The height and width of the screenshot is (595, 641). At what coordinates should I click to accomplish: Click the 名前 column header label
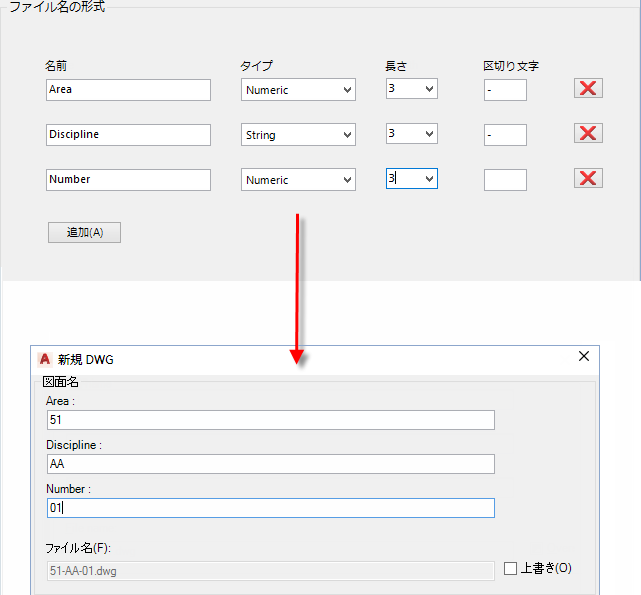(x=56, y=66)
